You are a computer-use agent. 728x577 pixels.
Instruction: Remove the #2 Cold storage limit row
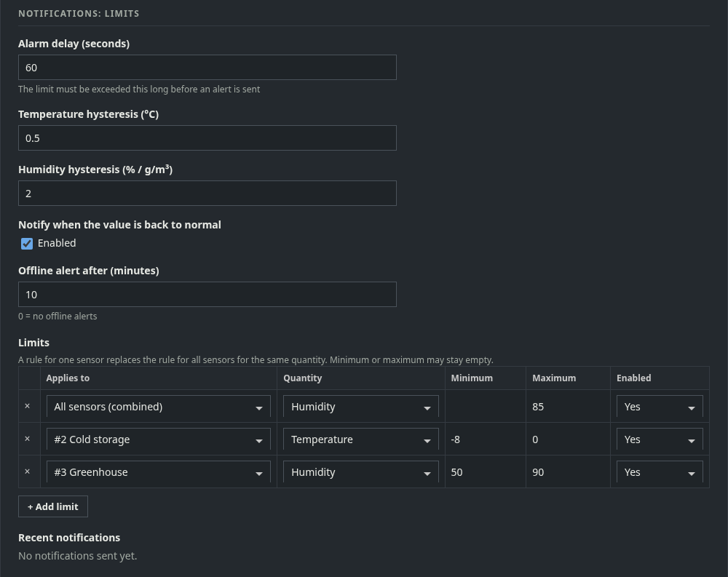coord(28,439)
